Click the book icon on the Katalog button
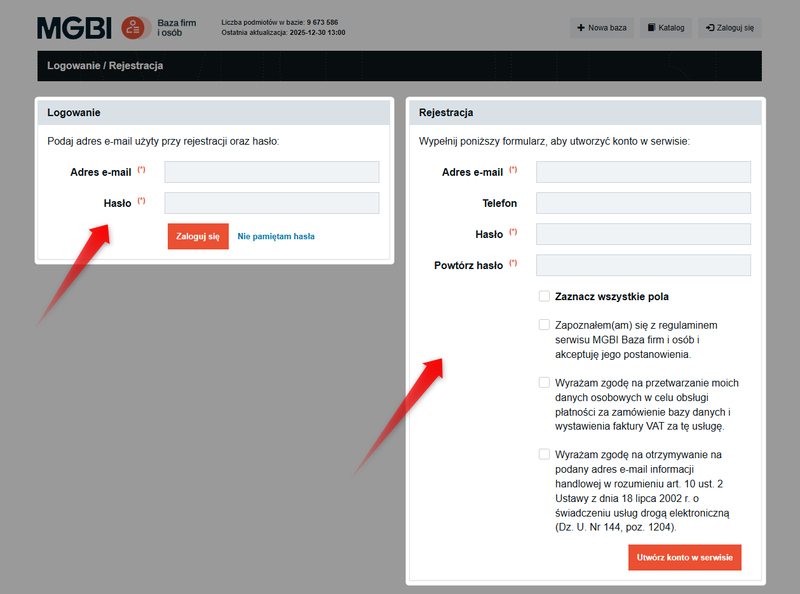 (650, 27)
